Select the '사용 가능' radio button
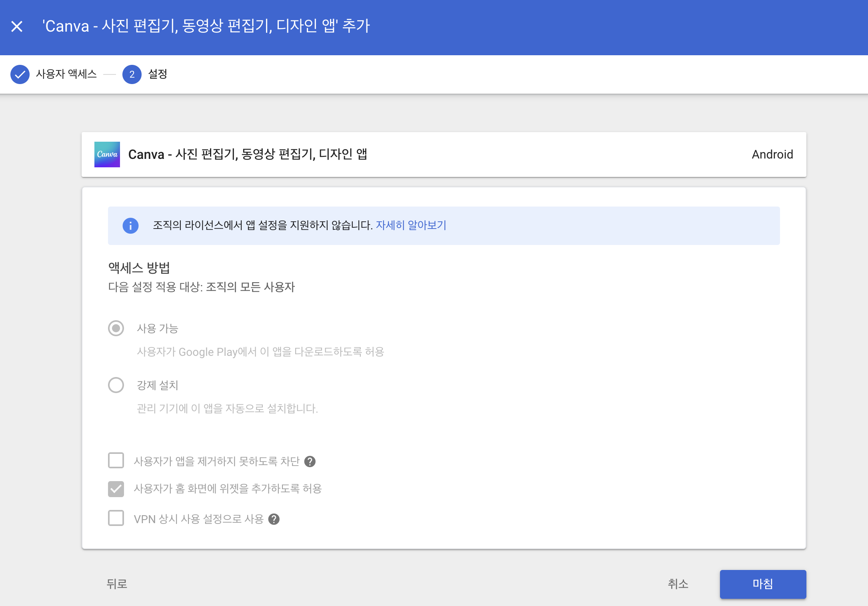This screenshot has width=868, height=606. click(116, 329)
